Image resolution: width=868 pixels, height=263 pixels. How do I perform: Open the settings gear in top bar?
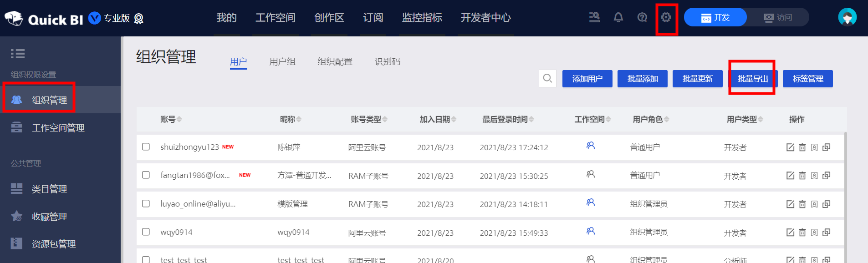pyautogui.click(x=666, y=17)
